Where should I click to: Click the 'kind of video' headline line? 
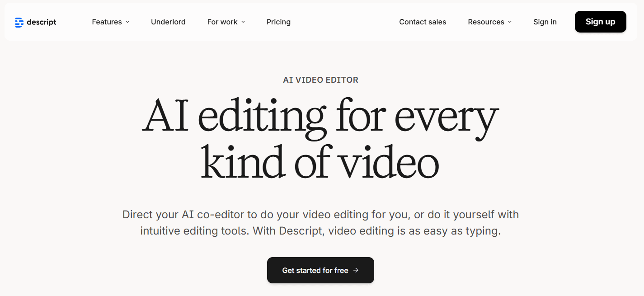coord(320,162)
